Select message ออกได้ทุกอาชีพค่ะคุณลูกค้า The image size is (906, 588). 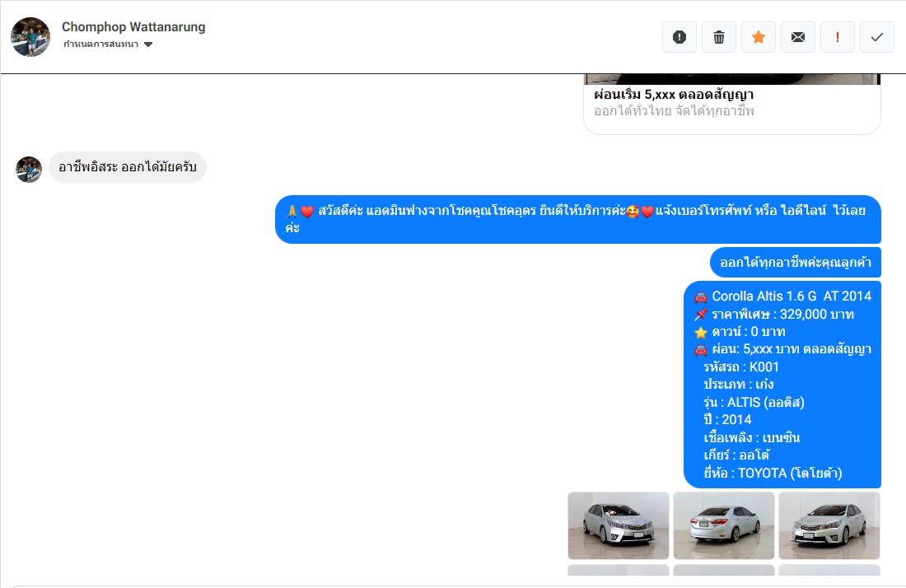click(x=796, y=262)
